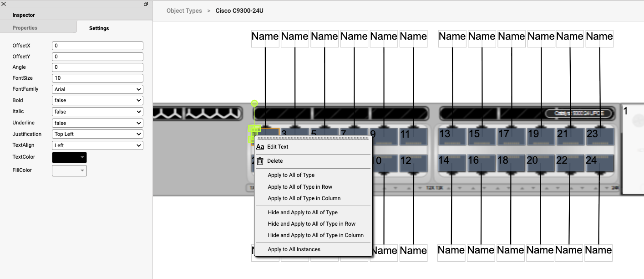
Task: Choose Apply to All of Type
Action: click(291, 175)
